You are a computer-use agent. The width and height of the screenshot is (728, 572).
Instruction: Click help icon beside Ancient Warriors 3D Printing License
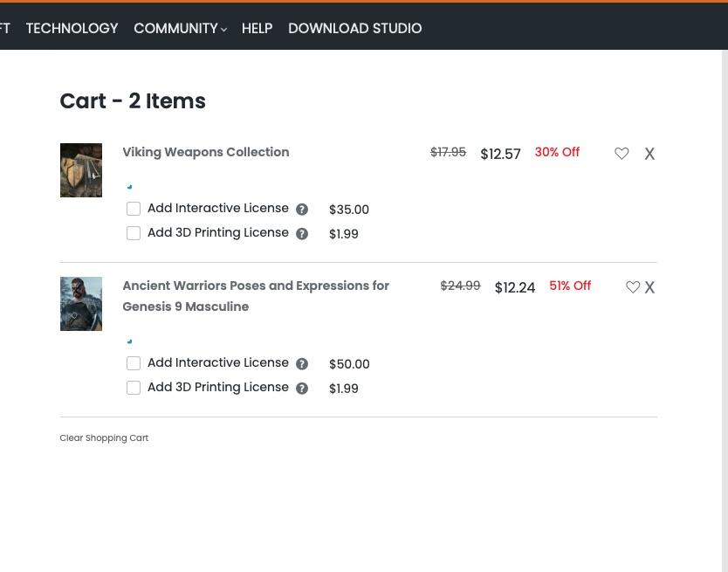[302, 389]
